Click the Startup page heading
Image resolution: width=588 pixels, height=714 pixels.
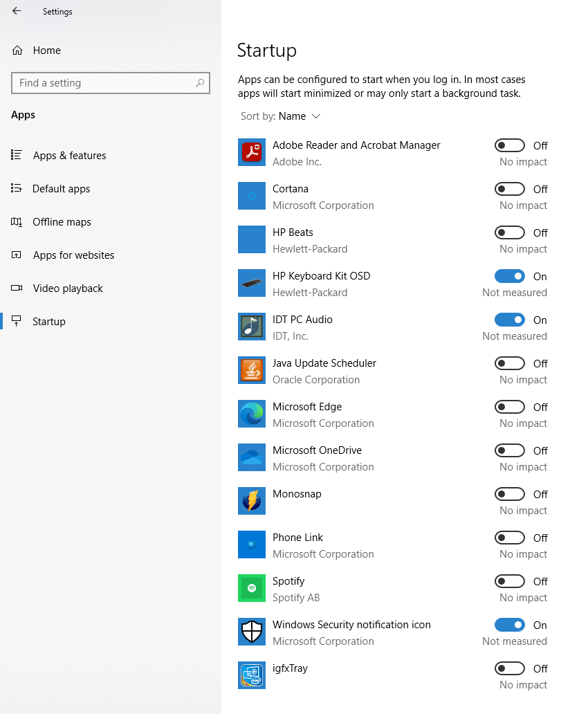coord(267,51)
